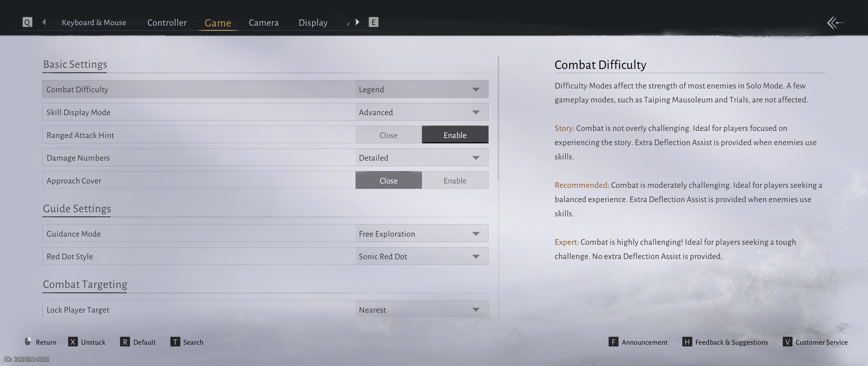Click the right arrow tab navigation icon

(358, 22)
